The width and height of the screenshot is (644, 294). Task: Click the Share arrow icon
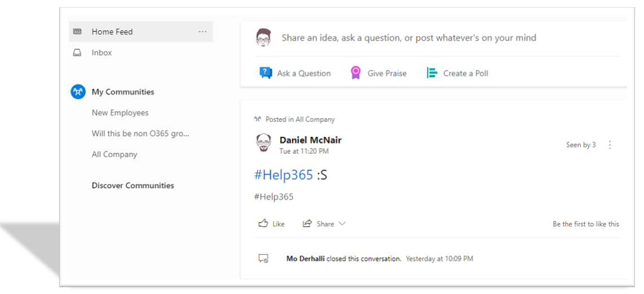[307, 224]
